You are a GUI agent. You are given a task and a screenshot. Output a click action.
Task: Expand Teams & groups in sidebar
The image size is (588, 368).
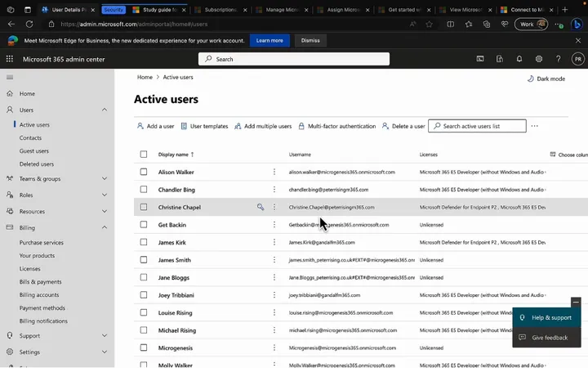[105, 179]
